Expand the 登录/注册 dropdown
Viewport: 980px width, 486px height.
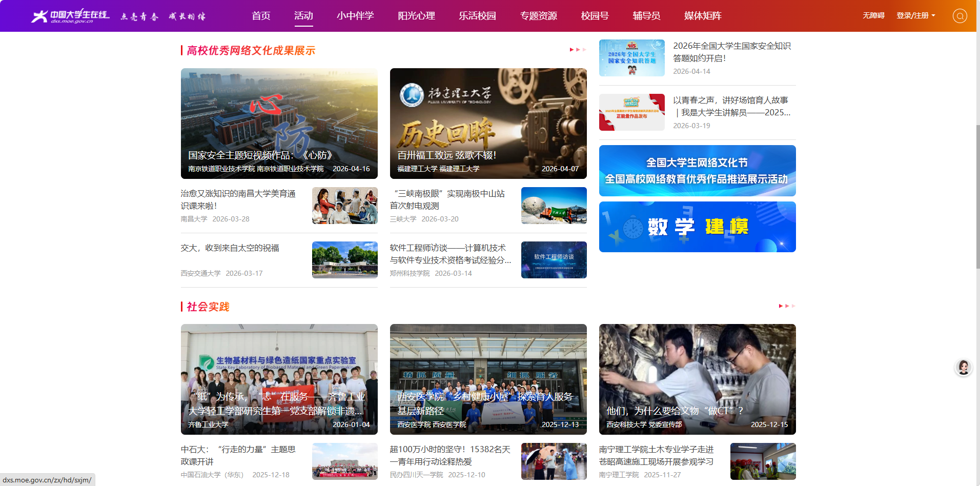click(x=915, y=16)
